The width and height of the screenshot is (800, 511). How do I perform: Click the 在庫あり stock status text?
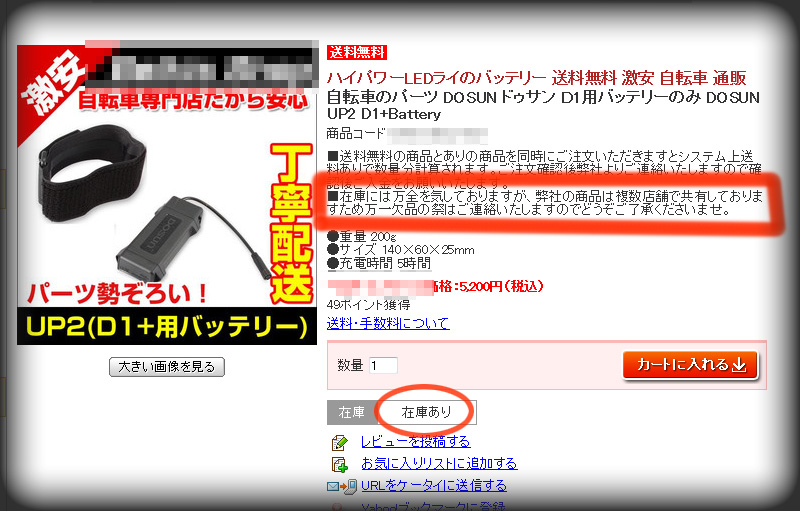(x=427, y=412)
